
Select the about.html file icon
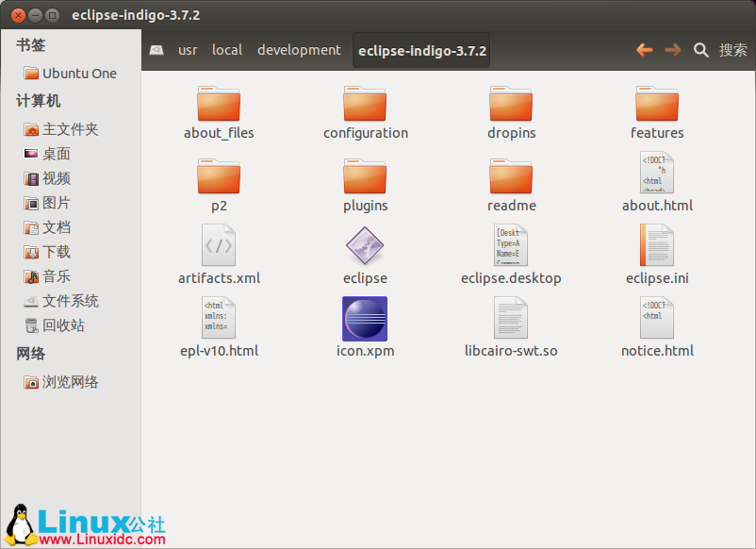657,173
